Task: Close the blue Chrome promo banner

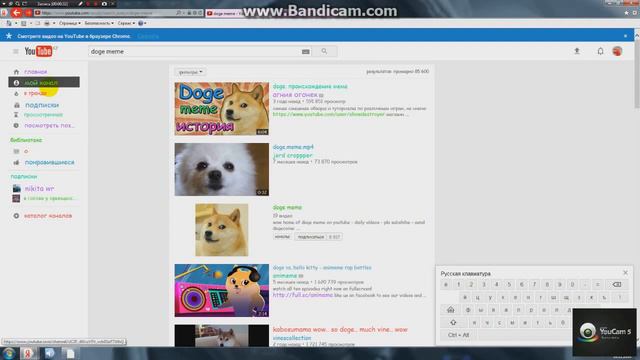Action: point(625,36)
